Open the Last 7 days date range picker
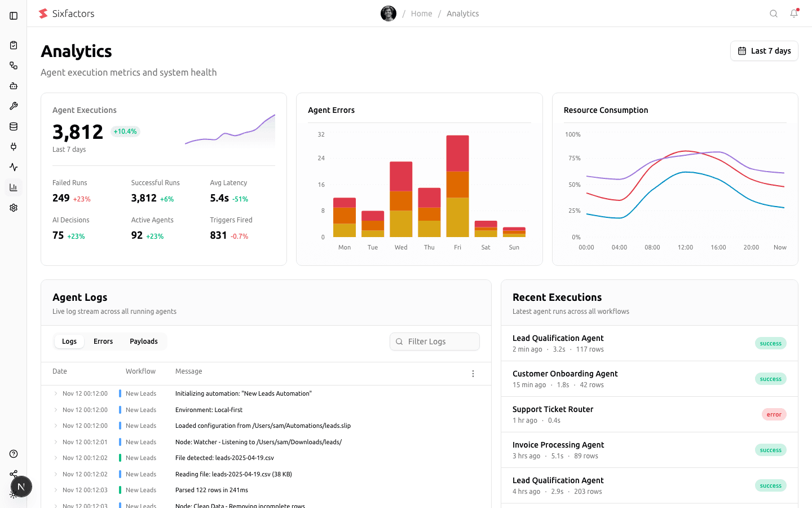This screenshot has width=812, height=508. (x=764, y=51)
